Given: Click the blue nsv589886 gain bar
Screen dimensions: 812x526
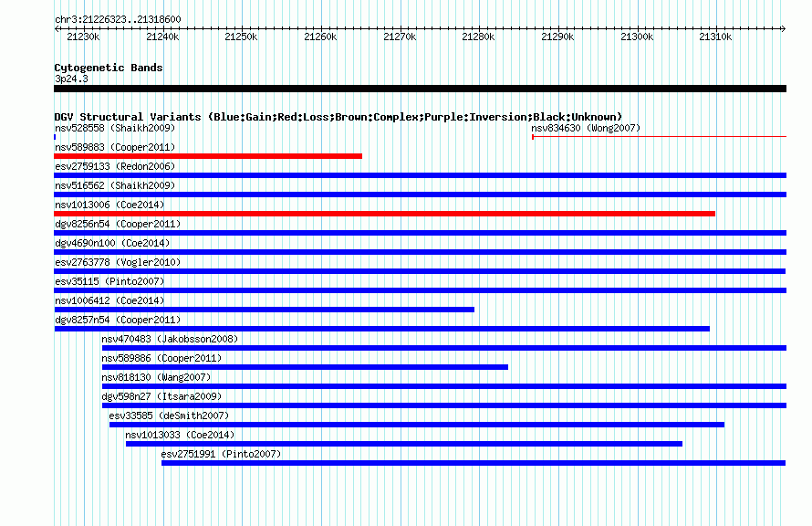Looking at the screenshot, I should (305, 367).
